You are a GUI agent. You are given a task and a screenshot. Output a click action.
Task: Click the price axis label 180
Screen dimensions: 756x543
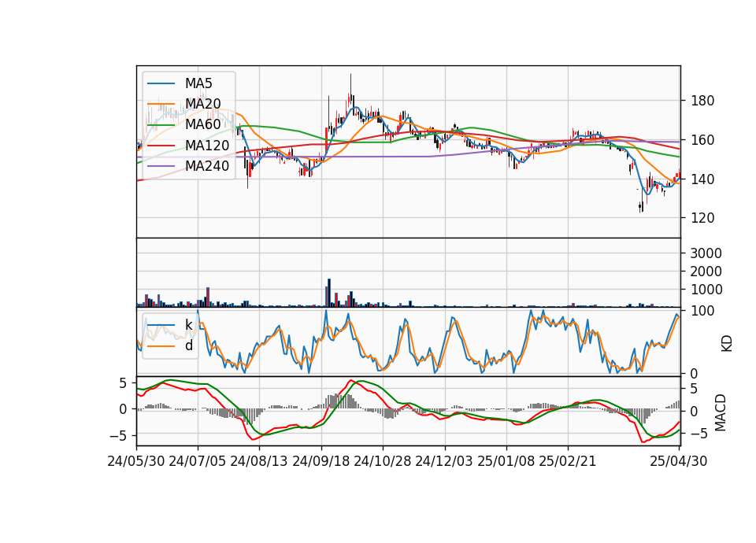[x=702, y=101]
